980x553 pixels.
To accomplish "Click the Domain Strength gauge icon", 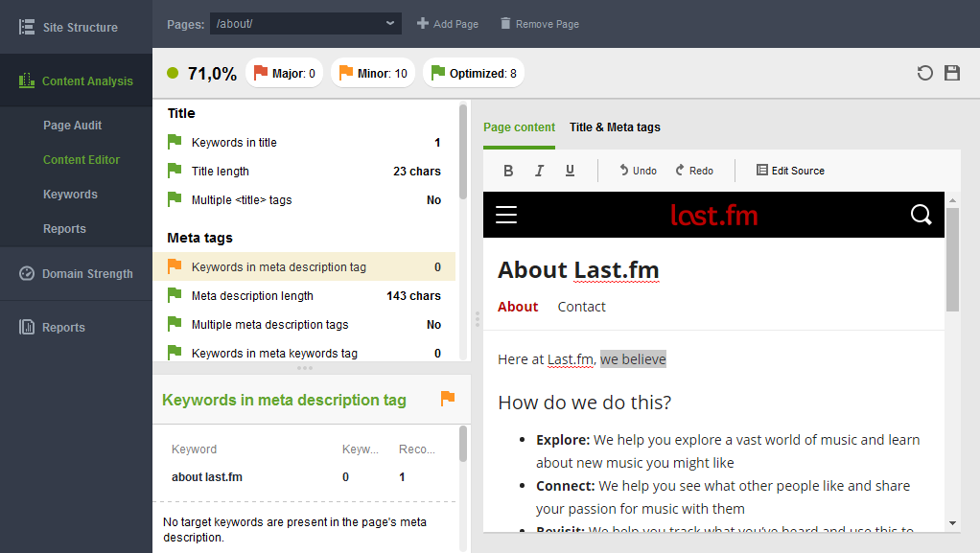I will 26,274.
